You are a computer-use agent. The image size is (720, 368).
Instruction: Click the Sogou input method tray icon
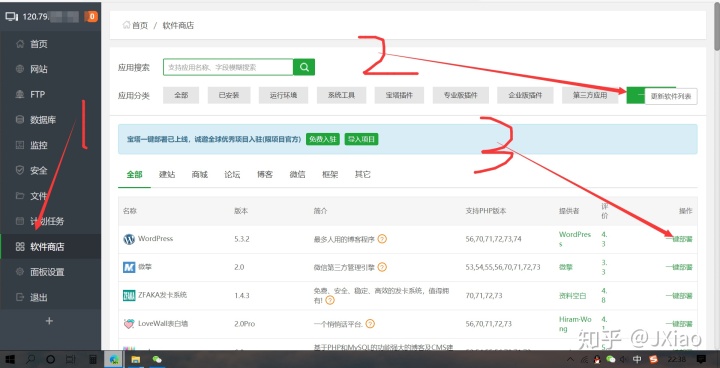(x=653, y=359)
